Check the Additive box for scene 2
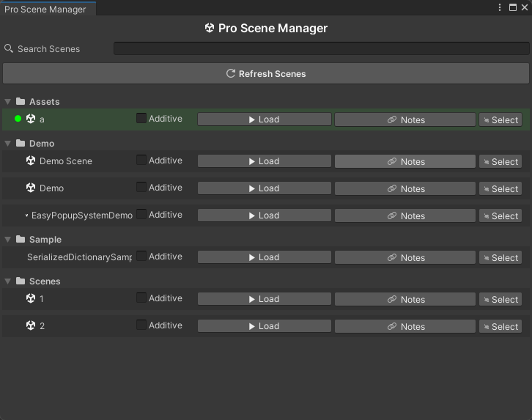The height and width of the screenshot is (420, 532). pos(141,325)
